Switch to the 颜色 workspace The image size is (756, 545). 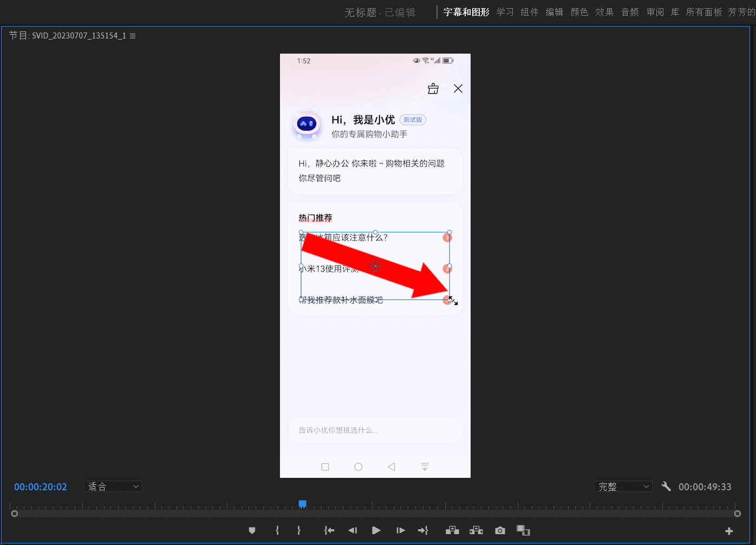pyautogui.click(x=579, y=11)
